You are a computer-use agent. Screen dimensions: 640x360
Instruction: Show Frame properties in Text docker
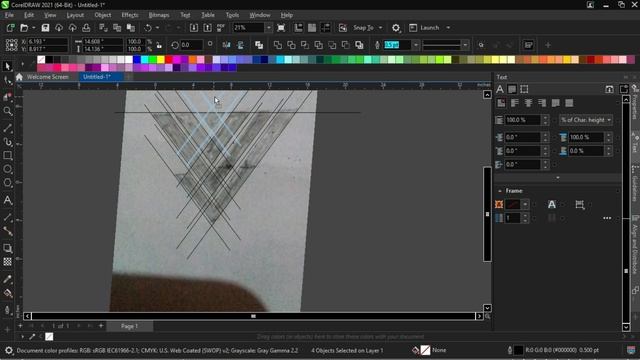[524, 89]
